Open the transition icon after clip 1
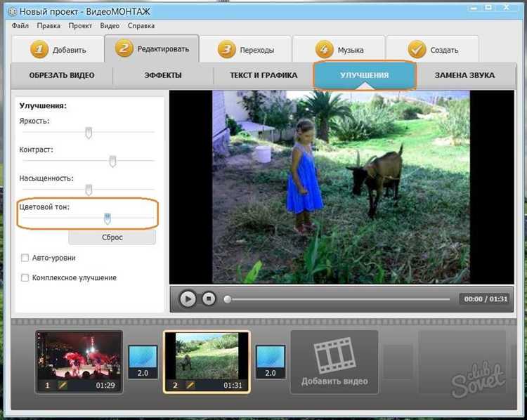 coord(143,362)
